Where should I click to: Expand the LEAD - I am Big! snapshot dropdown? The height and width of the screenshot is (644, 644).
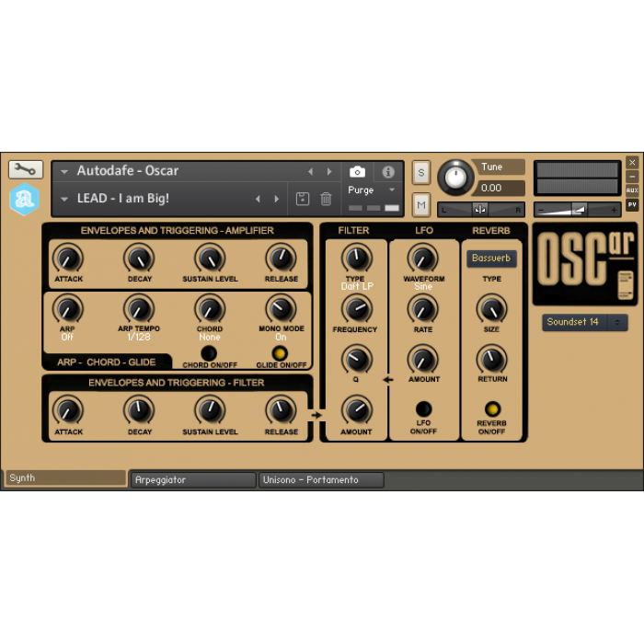point(64,200)
